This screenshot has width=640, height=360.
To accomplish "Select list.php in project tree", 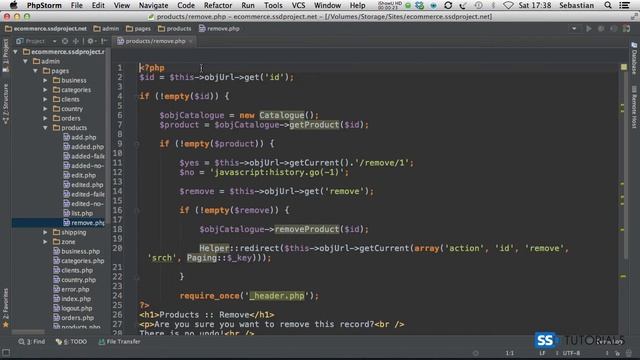I will [x=78, y=213].
